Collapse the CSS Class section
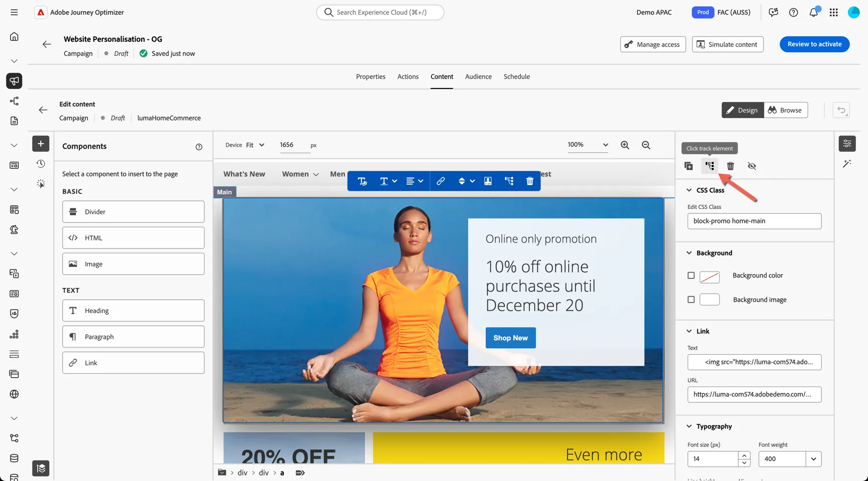 coord(689,190)
